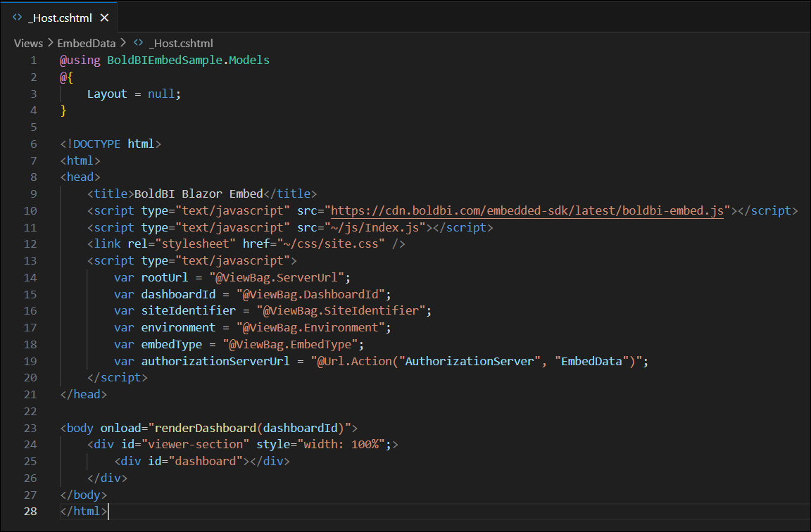Image resolution: width=811 pixels, height=532 pixels.
Task: Open the Views breadcrumb dropdown
Action: tap(27, 43)
